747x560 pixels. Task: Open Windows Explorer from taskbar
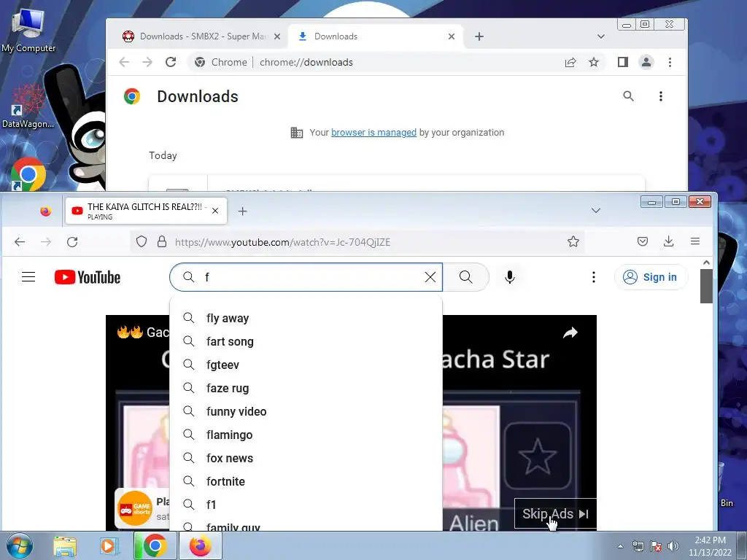(65, 545)
